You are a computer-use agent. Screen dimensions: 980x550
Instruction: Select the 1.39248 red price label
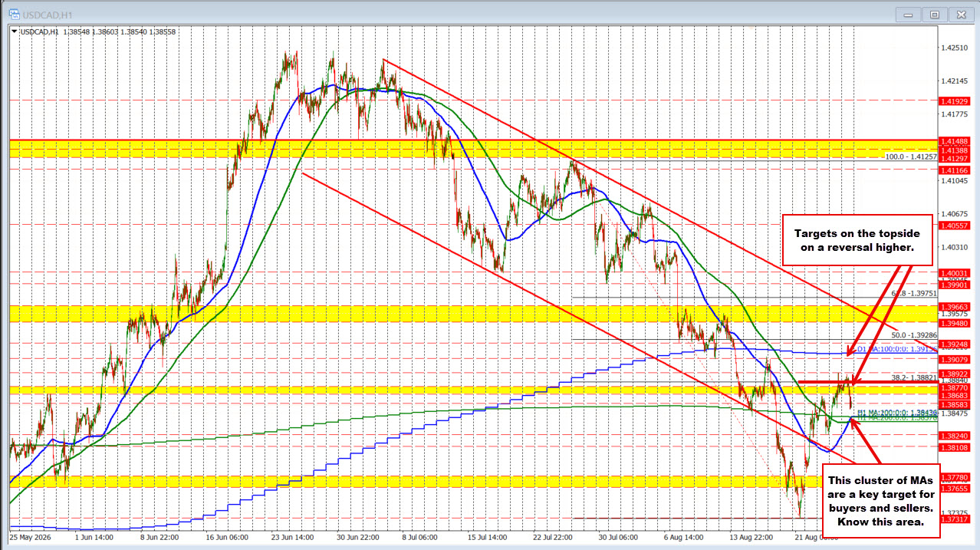[x=955, y=344]
